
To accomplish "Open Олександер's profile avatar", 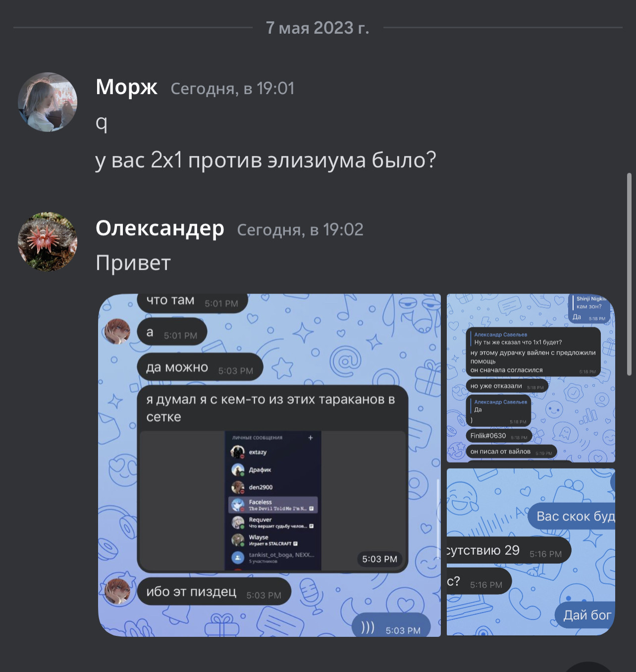I will coord(48,242).
